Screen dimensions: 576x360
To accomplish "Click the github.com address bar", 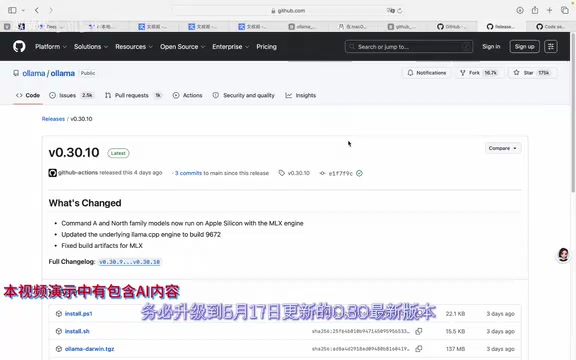I will (288, 11).
